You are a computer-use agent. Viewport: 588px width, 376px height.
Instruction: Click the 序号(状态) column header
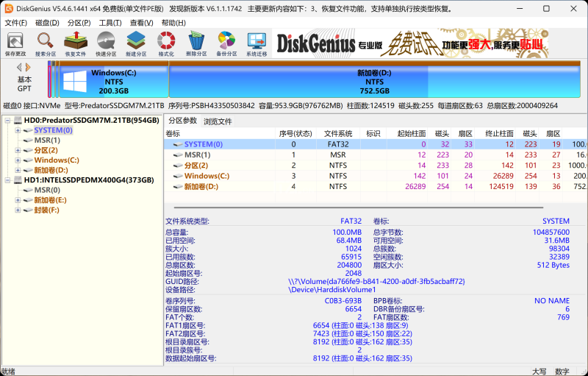coord(296,134)
